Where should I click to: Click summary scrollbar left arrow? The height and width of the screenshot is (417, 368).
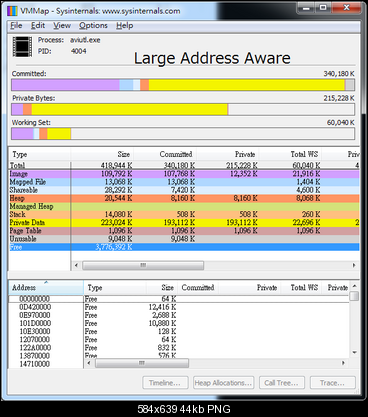76,265
